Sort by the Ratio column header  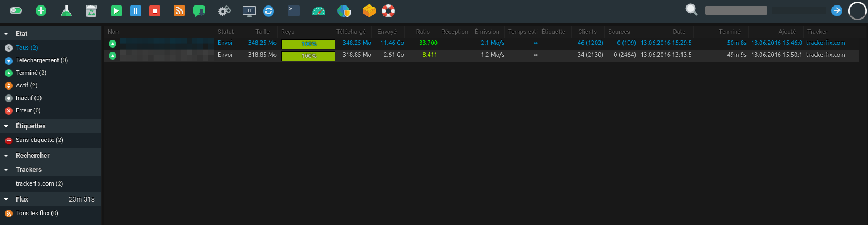point(423,32)
